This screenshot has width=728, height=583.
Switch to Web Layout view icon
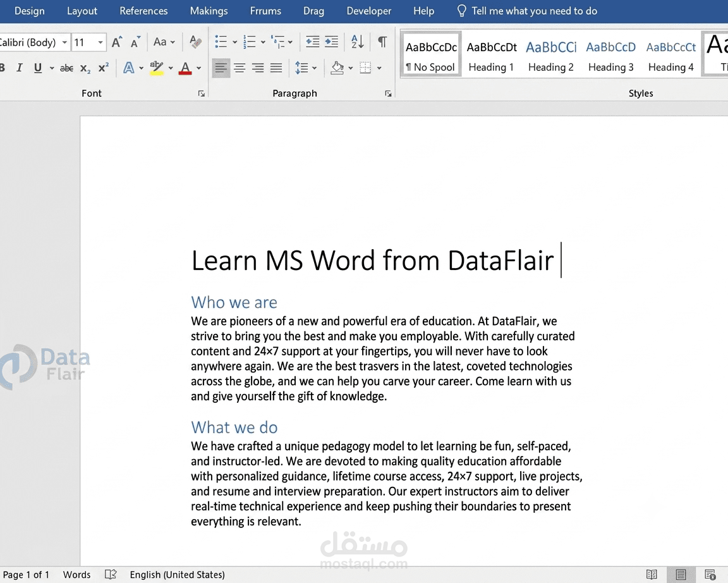tap(710, 575)
